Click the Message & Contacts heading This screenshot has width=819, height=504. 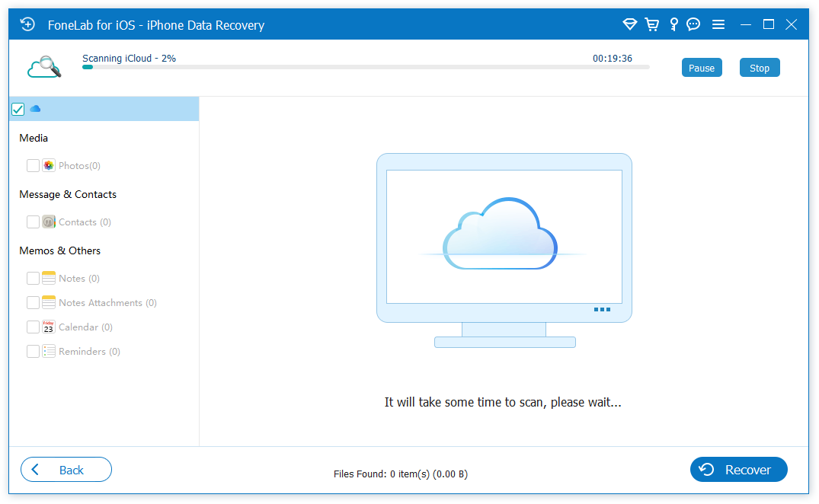coord(68,194)
